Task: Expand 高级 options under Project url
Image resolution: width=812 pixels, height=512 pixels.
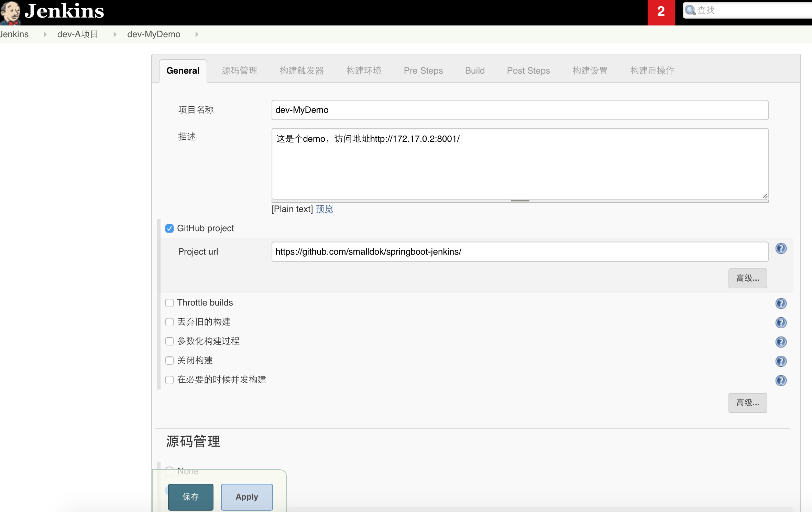Action: (x=747, y=278)
